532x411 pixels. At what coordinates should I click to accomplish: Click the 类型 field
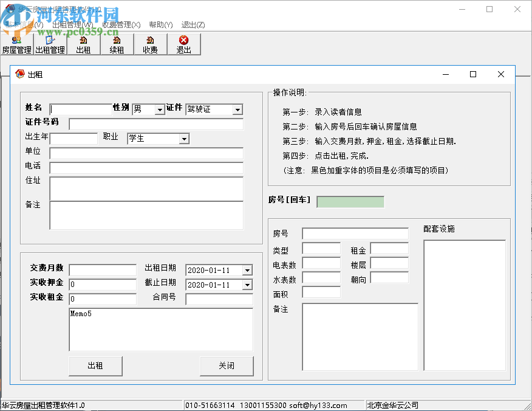[321, 248]
